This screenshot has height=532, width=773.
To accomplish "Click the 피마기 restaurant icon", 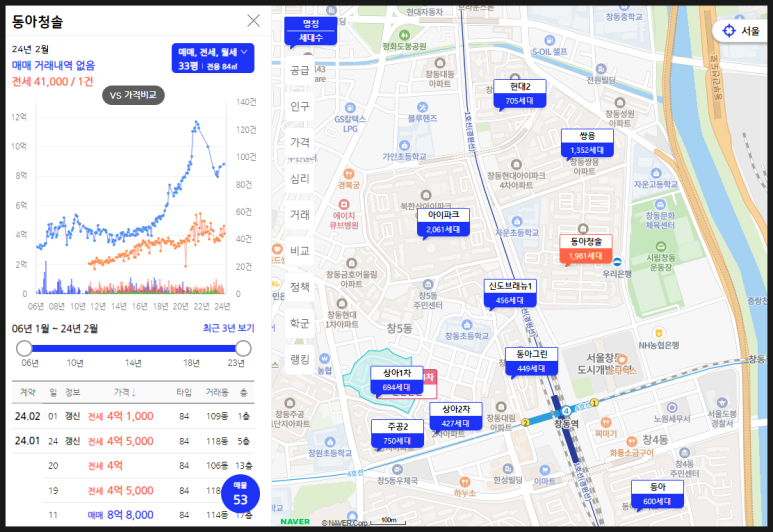I will point(606,422).
